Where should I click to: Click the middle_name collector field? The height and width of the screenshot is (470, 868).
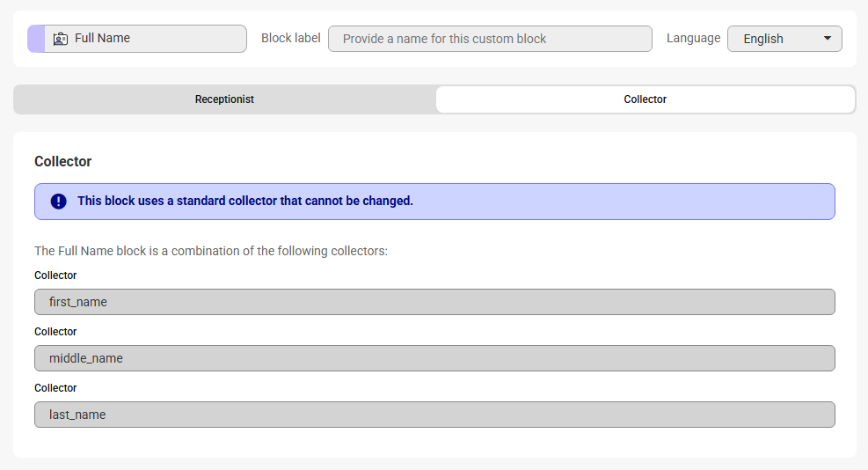point(434,358)
